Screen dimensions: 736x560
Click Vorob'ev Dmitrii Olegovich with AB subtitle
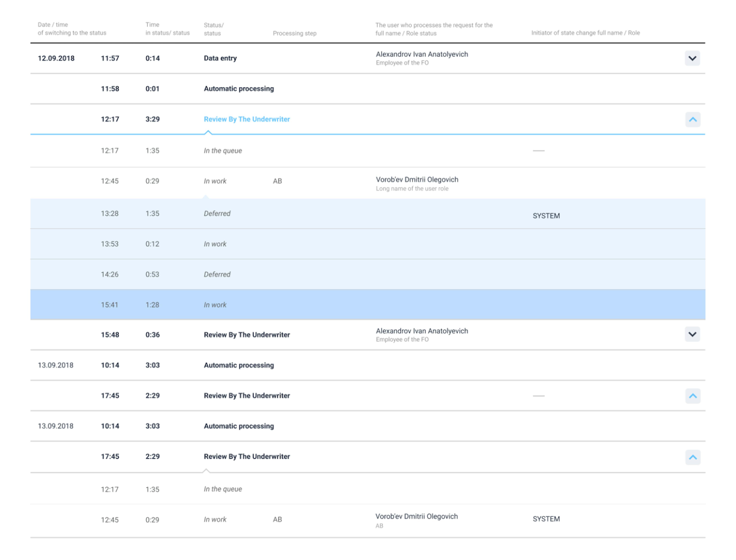click(416, 516)
